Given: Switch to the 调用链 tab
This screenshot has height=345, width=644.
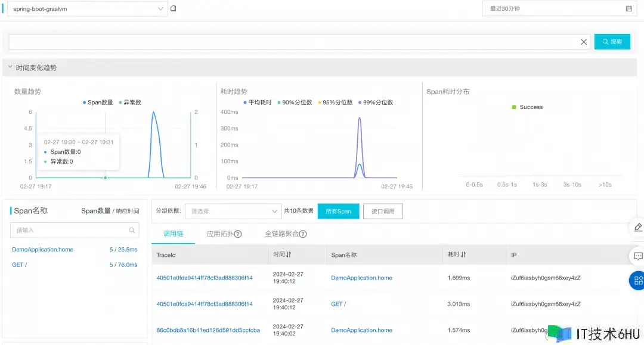Looking at the screenshot, I should (174, 234).
